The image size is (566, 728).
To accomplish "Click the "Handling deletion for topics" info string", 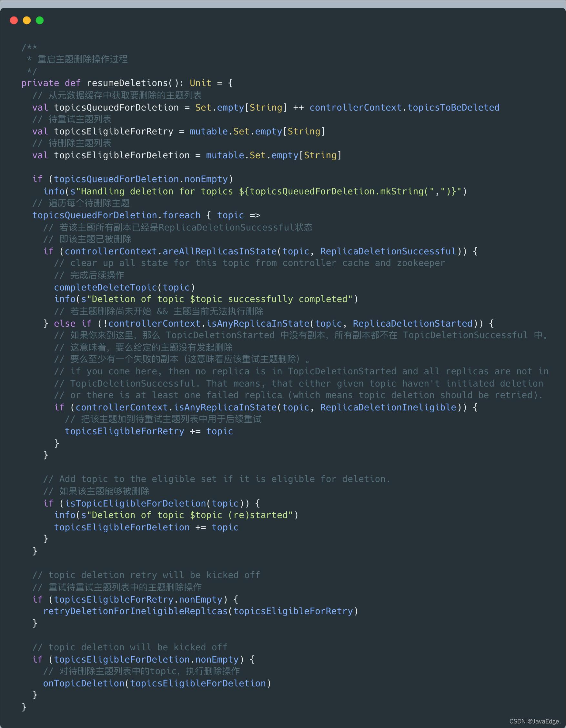I will coord(271,191).
